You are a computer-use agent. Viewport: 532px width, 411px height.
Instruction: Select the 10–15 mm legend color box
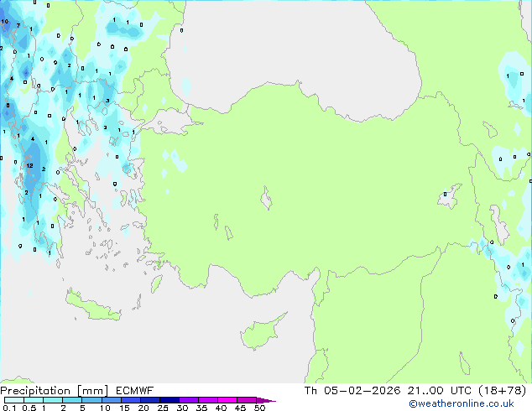point(111,400)
